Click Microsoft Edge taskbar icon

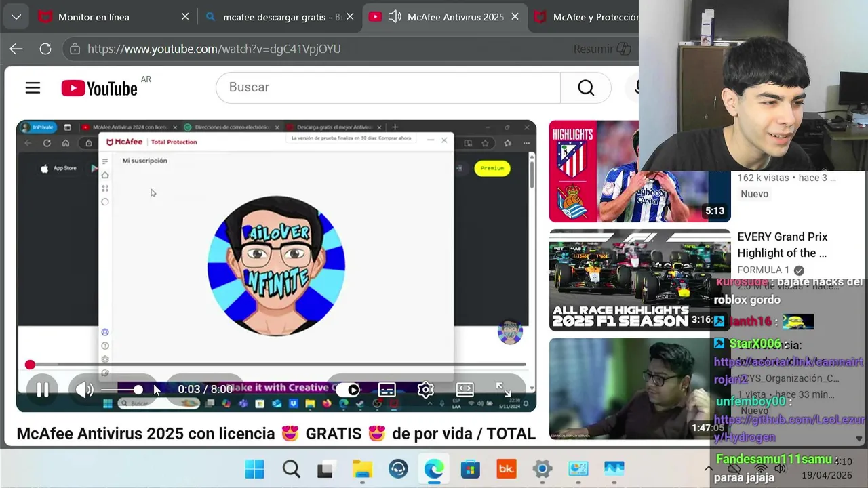[434, 469]
